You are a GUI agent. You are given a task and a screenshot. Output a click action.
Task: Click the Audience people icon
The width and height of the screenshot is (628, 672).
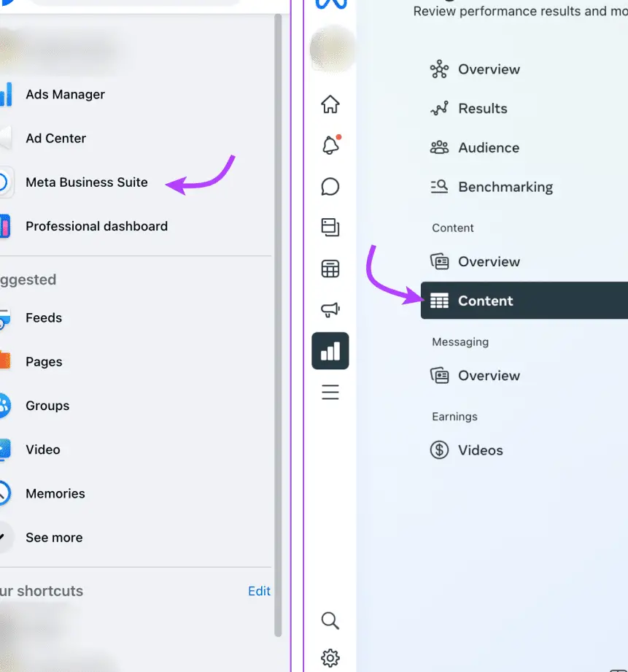pos(439,147)
